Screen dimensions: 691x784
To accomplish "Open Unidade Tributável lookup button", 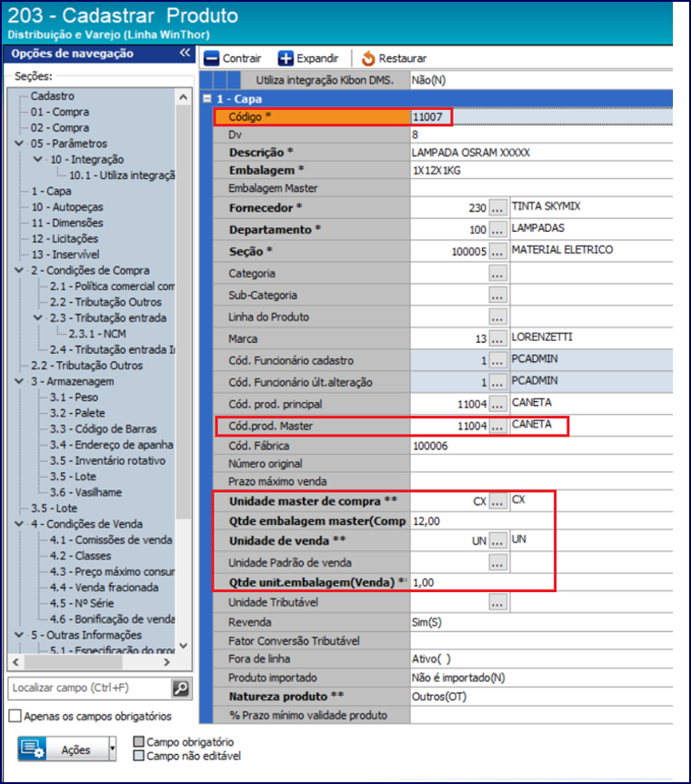I will click(x=497, y=602).
